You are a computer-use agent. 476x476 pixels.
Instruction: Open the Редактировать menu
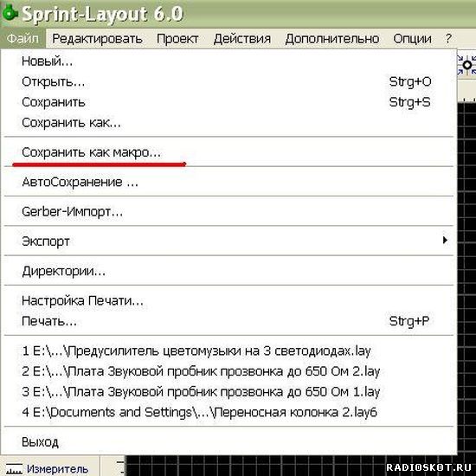[x=97, y=39]
